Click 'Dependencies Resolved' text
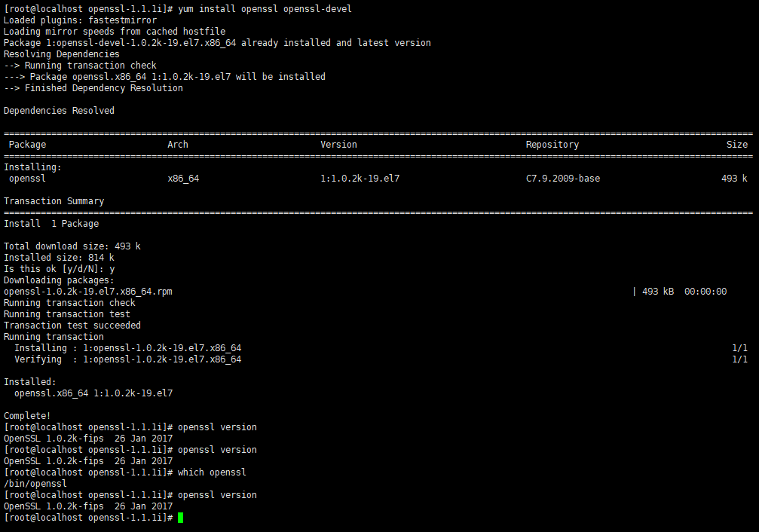 [x=59, y=110]
